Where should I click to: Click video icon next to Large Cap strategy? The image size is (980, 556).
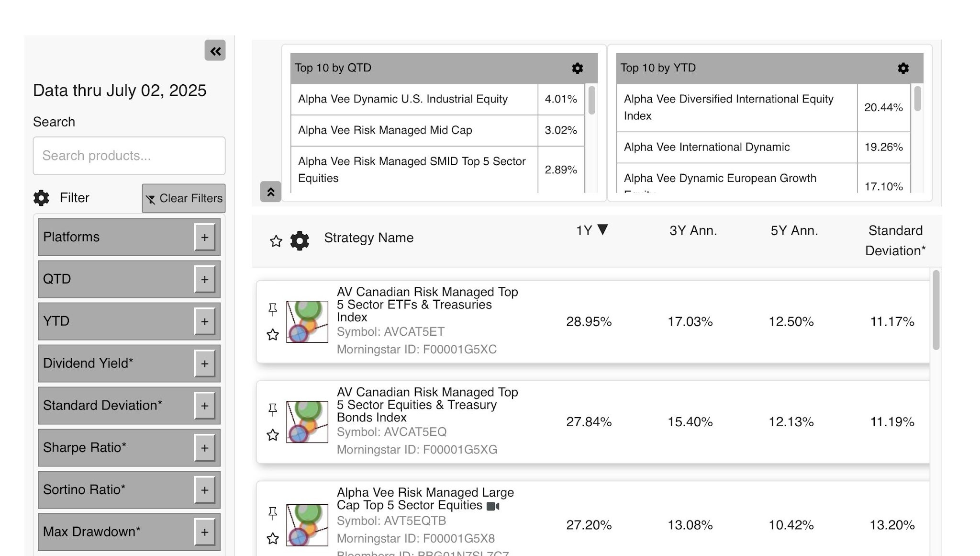(492, 506)
